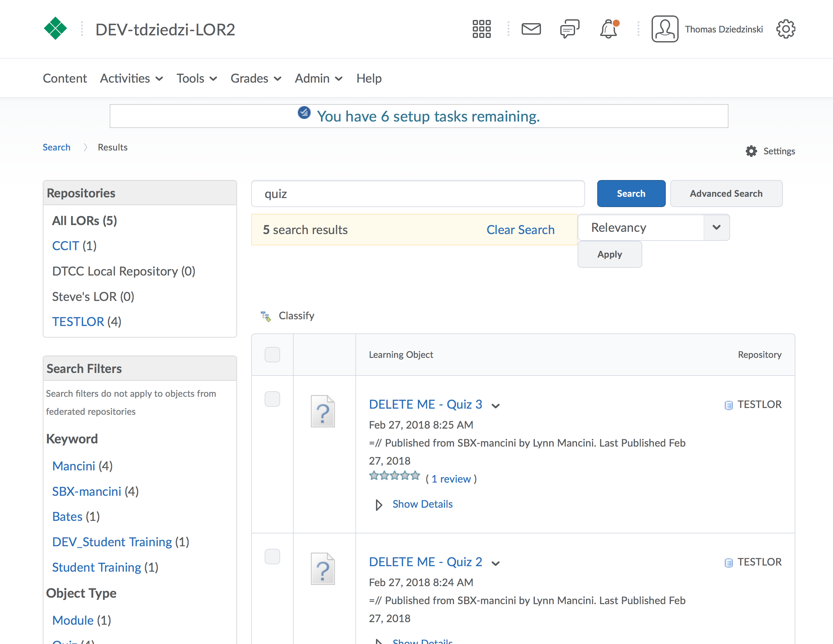Click the DEV-tdziedzi-LOR2 course title
Viewport: 833px width, 644px height.
(x=165, y=29)
